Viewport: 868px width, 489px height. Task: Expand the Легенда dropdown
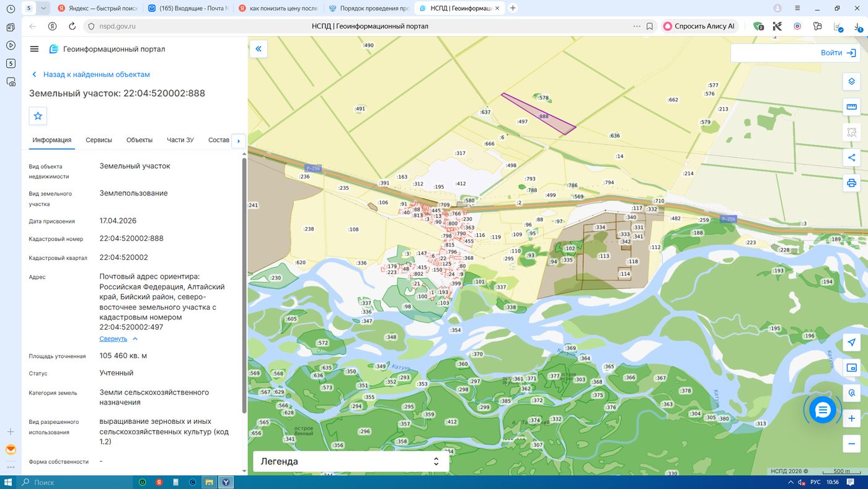click(x=351, y=462)
